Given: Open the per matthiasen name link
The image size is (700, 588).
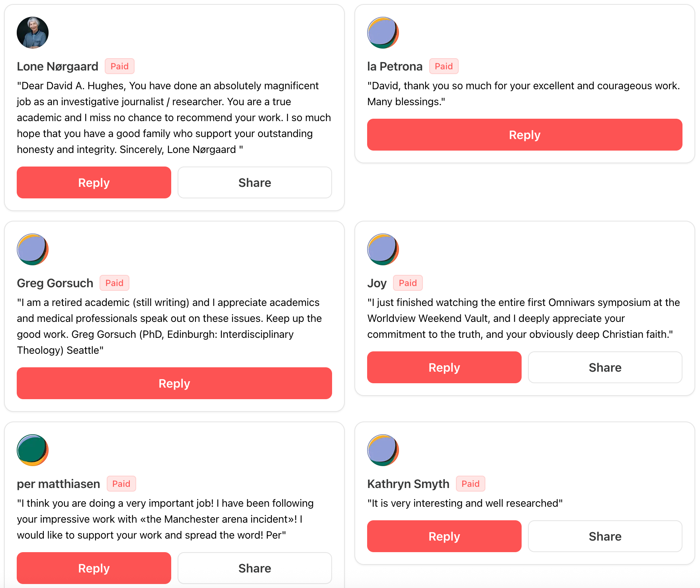Looking at the screenshot, I should click(59, 484).
